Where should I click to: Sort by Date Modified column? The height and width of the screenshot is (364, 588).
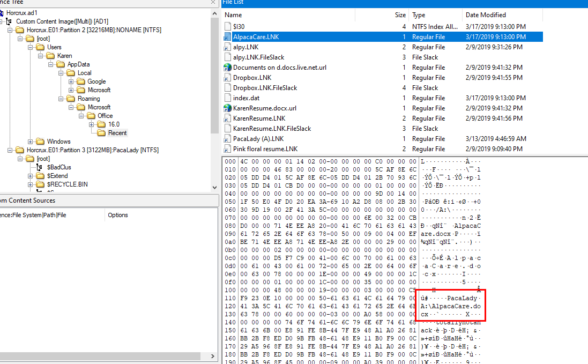pos(502,15)
